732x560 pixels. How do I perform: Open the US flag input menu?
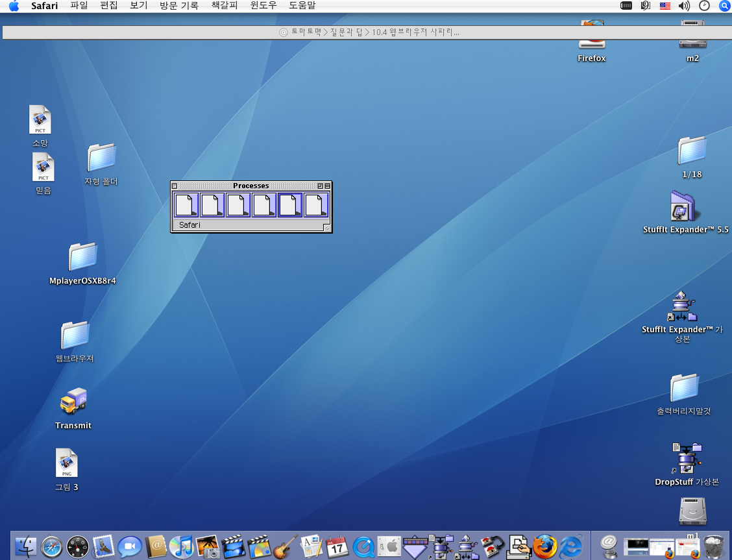pos(665,6)
